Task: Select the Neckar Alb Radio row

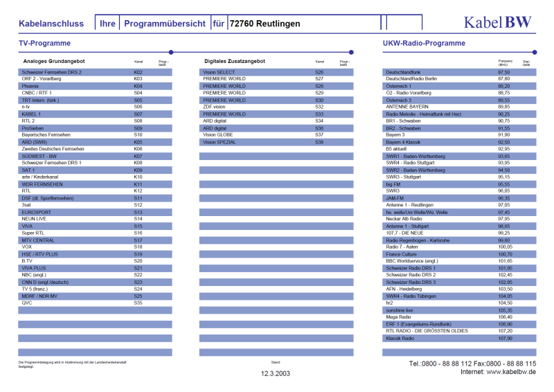Action: (459, 219)
